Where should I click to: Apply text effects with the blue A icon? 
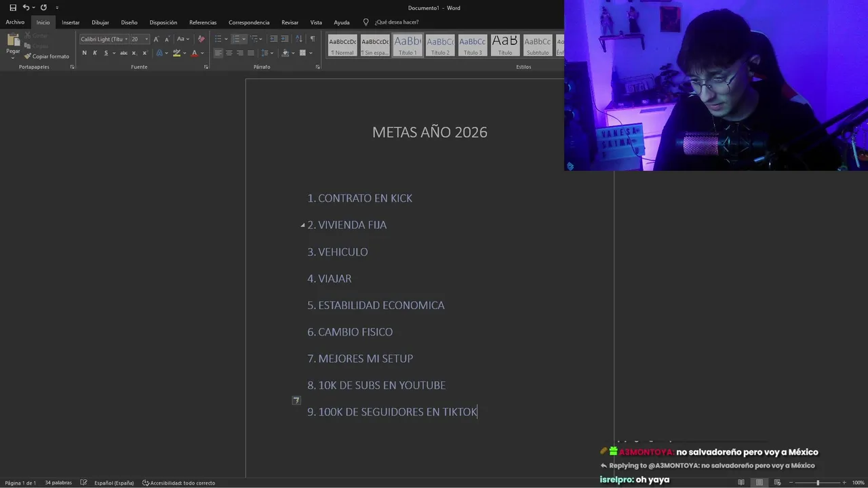click(x=159, y=53)
